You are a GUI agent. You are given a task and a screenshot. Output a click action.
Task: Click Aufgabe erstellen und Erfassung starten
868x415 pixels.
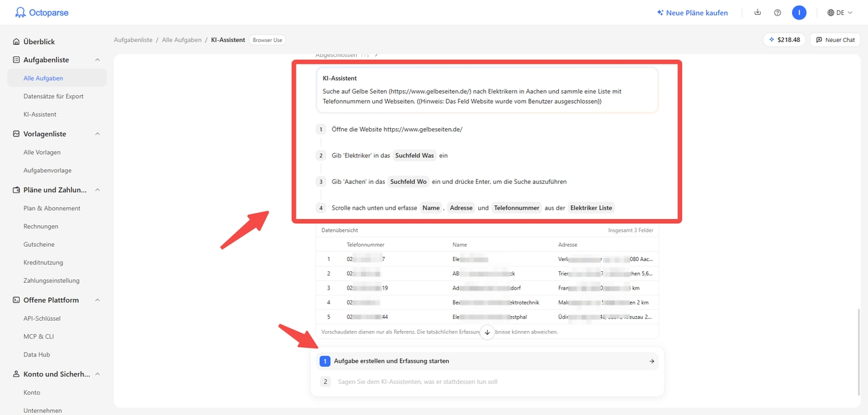(x=487, y=361)
